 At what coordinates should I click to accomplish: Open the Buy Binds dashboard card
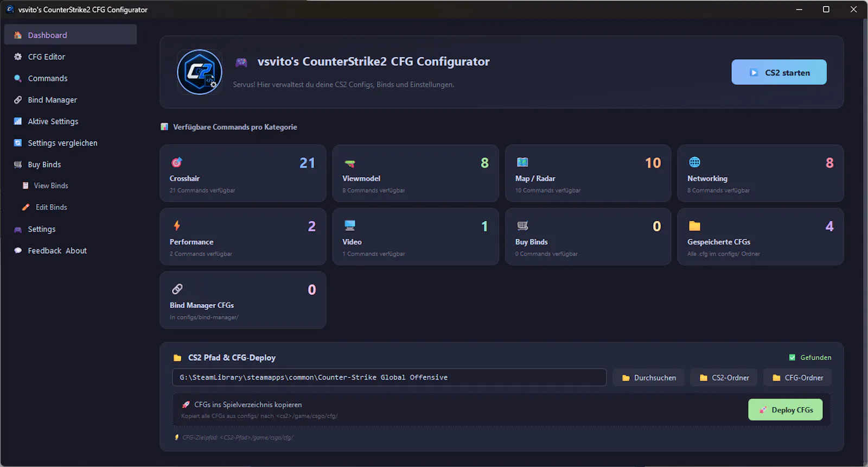[x=588, y=237]
